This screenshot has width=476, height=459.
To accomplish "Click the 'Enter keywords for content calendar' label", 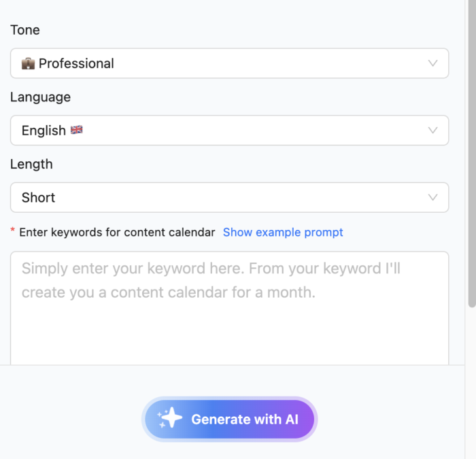I will pyautogui.click(x=117, y=233).
